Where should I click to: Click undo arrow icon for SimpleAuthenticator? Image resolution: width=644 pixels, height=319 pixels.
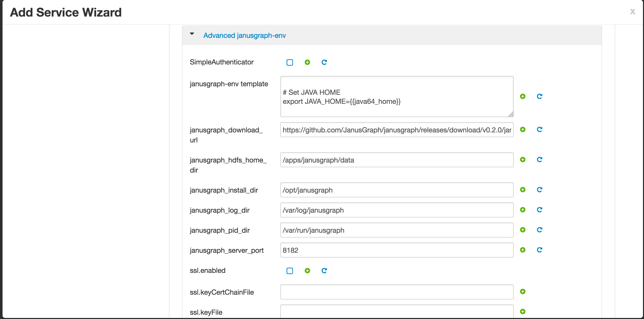coord(324,62)
